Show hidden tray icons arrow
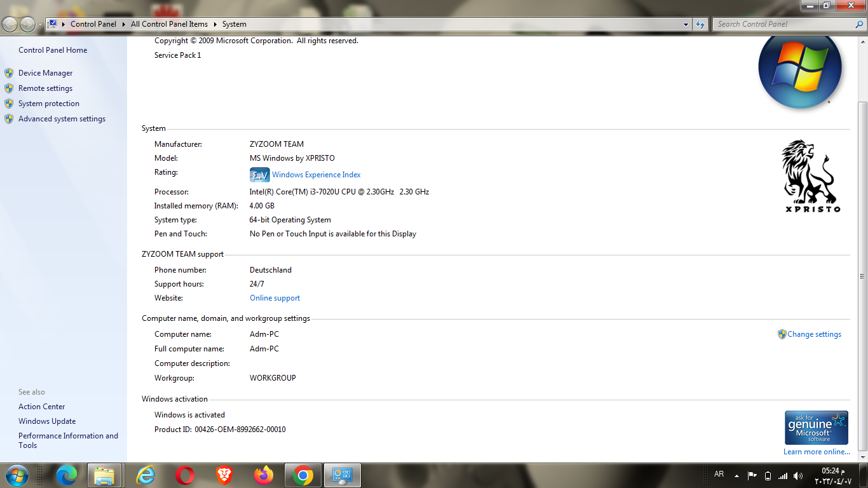 tap(736, 475)
